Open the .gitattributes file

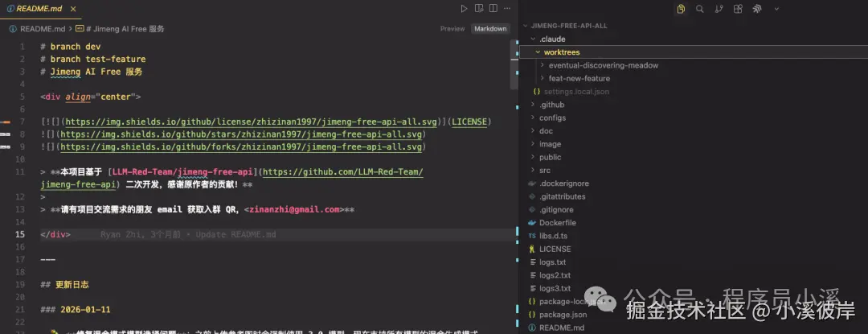[x=562, y=196]
